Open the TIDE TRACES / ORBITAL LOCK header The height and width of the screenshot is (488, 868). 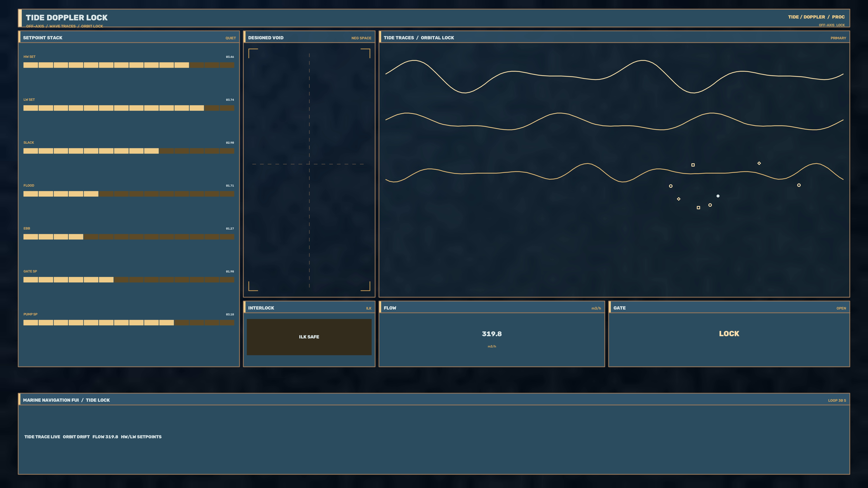coord(614,37)
